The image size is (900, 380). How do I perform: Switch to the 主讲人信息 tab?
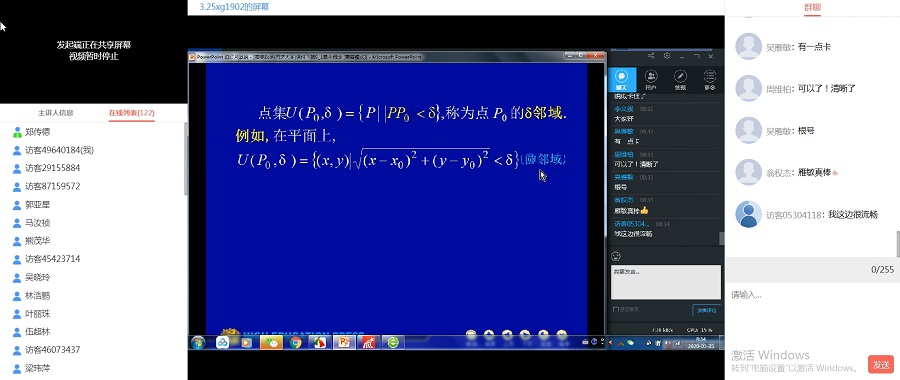coord(56,113)
